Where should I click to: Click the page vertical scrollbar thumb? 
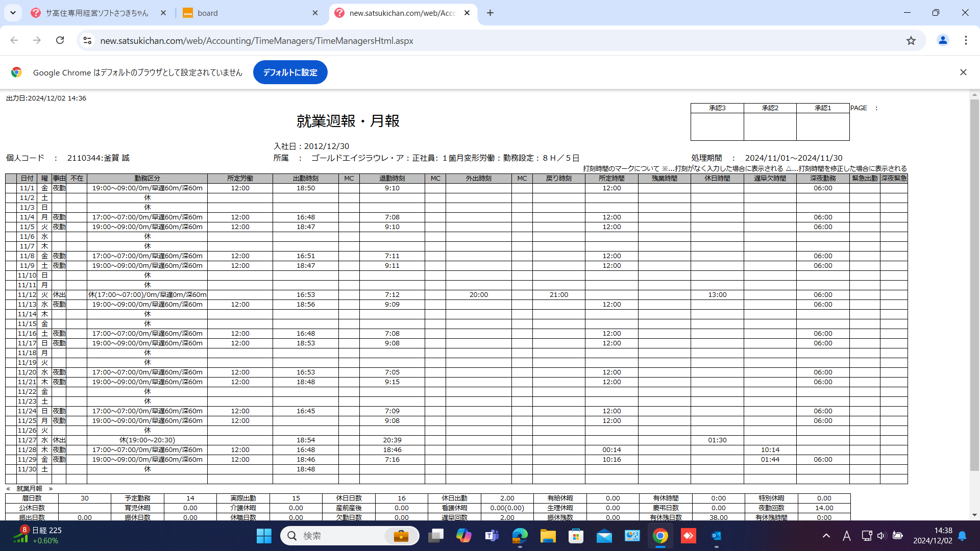(x=974, y=286)
